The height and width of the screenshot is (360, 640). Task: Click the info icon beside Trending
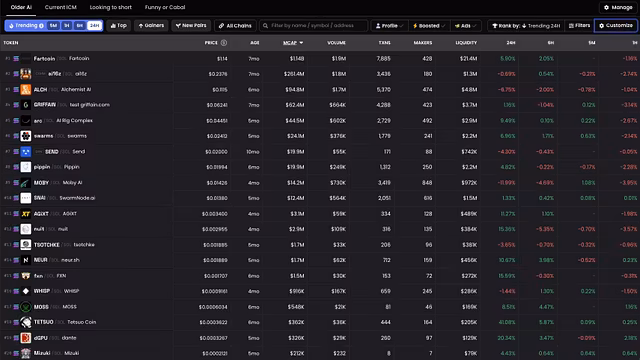coord(41,26)
